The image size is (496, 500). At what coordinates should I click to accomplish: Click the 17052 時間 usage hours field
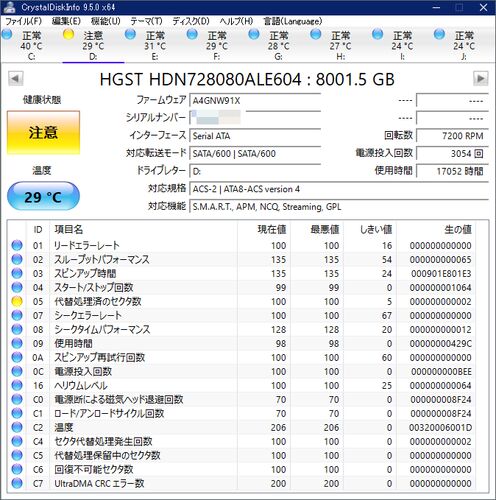(x=452, y=171)
